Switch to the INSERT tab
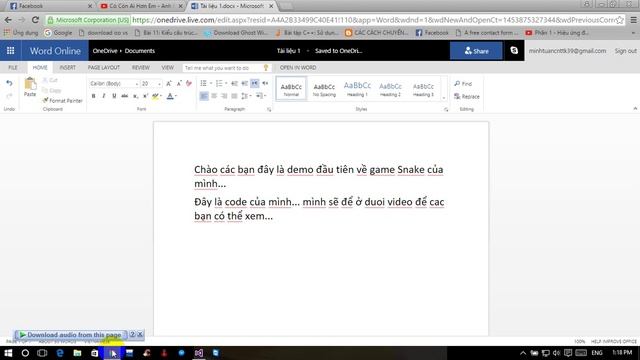 click(x=68, y=68)
